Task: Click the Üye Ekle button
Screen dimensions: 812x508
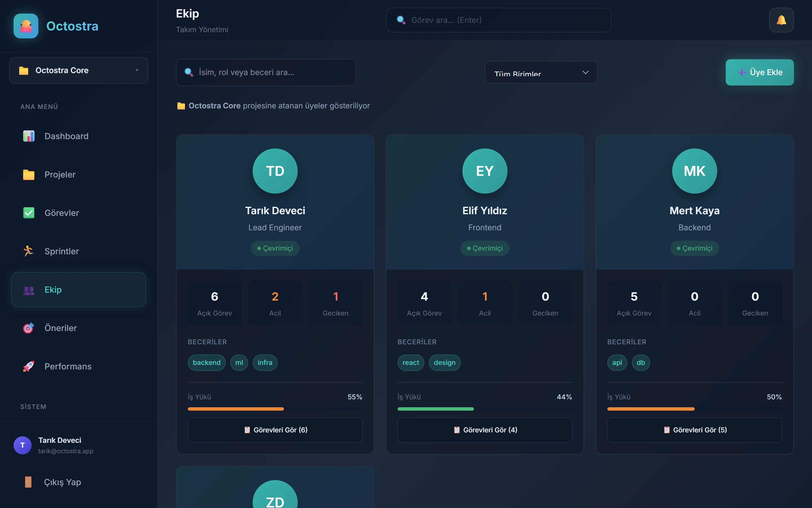Action: tap(760, 72)
